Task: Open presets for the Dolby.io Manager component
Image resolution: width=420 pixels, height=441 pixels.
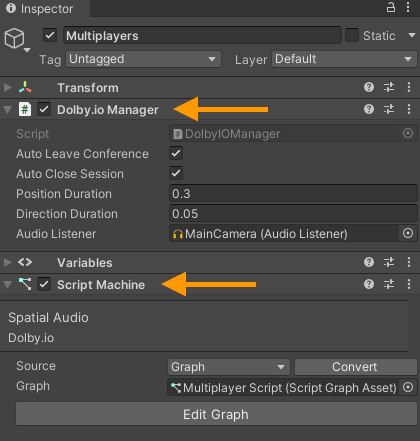Action: [389, 109]
